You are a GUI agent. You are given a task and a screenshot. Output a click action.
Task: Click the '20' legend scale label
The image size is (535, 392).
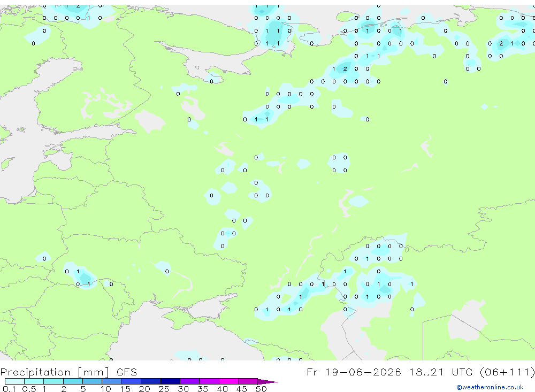point(144,389)
